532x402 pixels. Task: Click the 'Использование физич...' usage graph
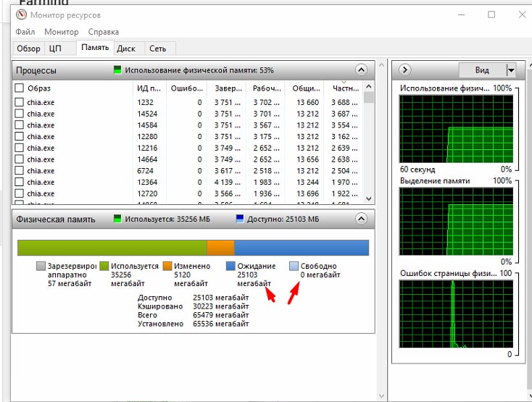pyautogui.click(x=456, y=129)
